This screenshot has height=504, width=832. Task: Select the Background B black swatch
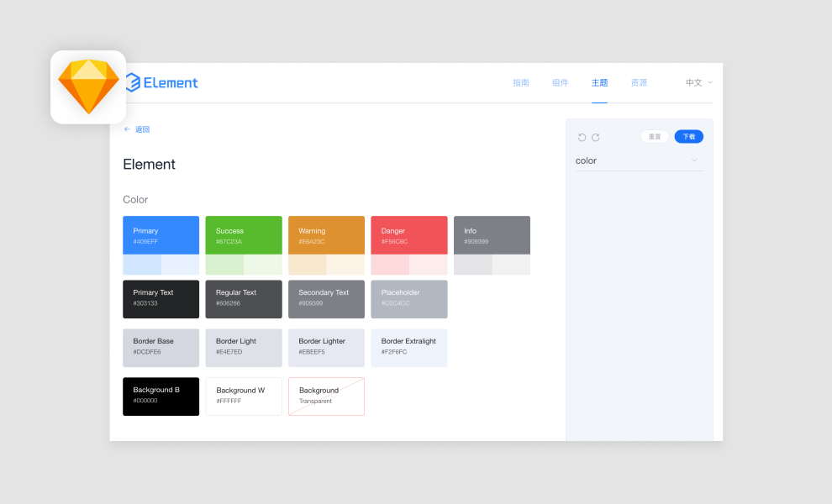[161, 396]
